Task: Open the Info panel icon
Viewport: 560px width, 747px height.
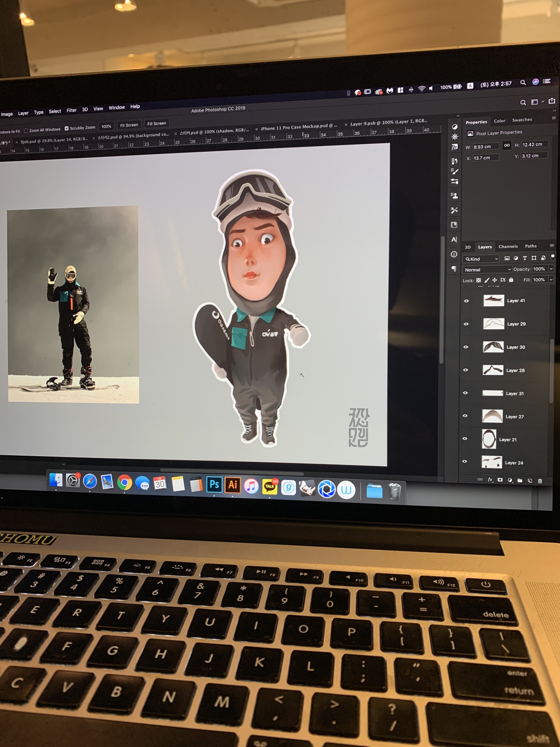Action: click(454, 254)
